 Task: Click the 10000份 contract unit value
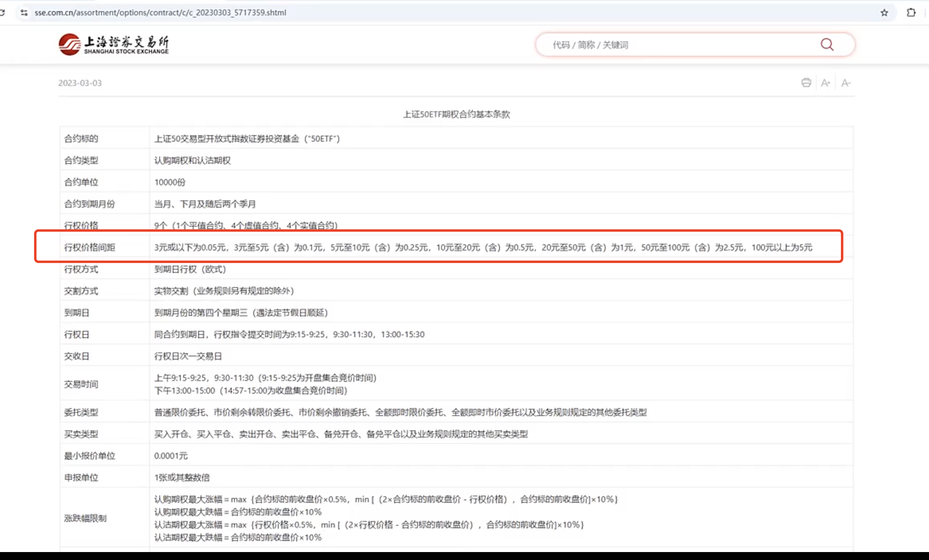click(x=170, y=182)
